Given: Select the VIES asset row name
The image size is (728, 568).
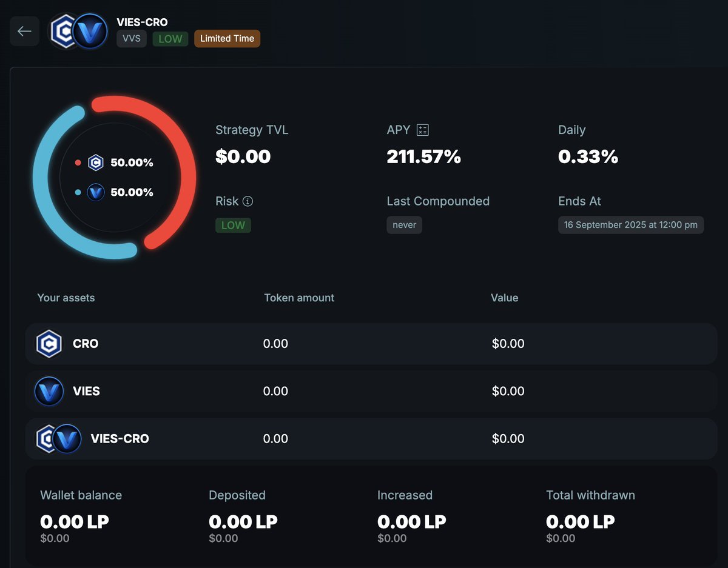Looking at the screenshot, I should click(86, 391).
